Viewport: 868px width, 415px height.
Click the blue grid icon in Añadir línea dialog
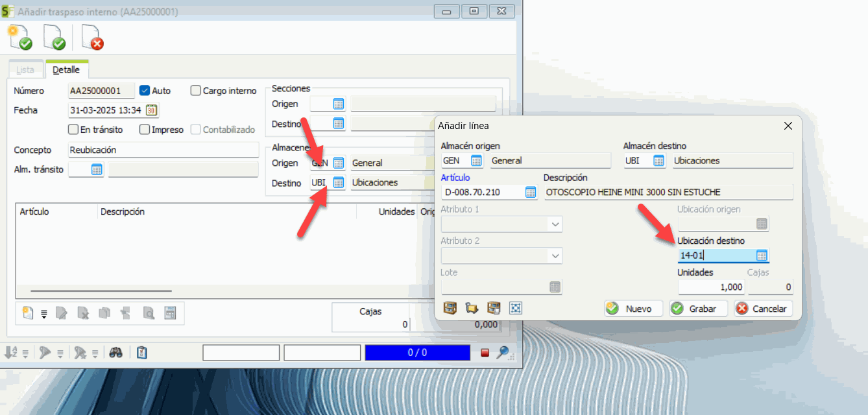tap(515, 308)
